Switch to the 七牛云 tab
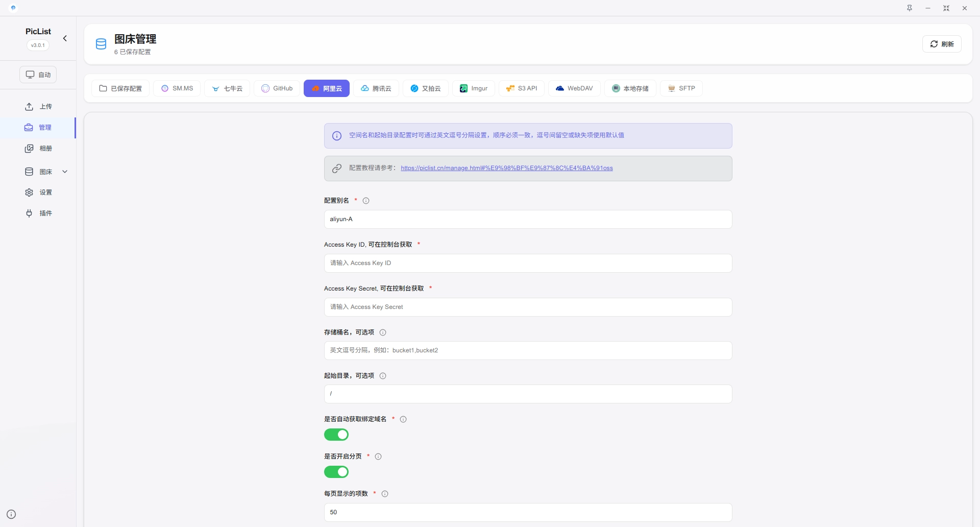Image resolution: width=980 pixels, height=527 pixels. pos(227,88)
